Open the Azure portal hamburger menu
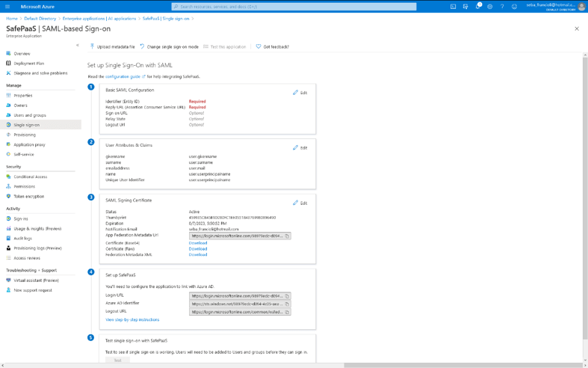Image resolution: width=588 pixels, height=368 pixels. pyautogui.click(x=7, y=7)
